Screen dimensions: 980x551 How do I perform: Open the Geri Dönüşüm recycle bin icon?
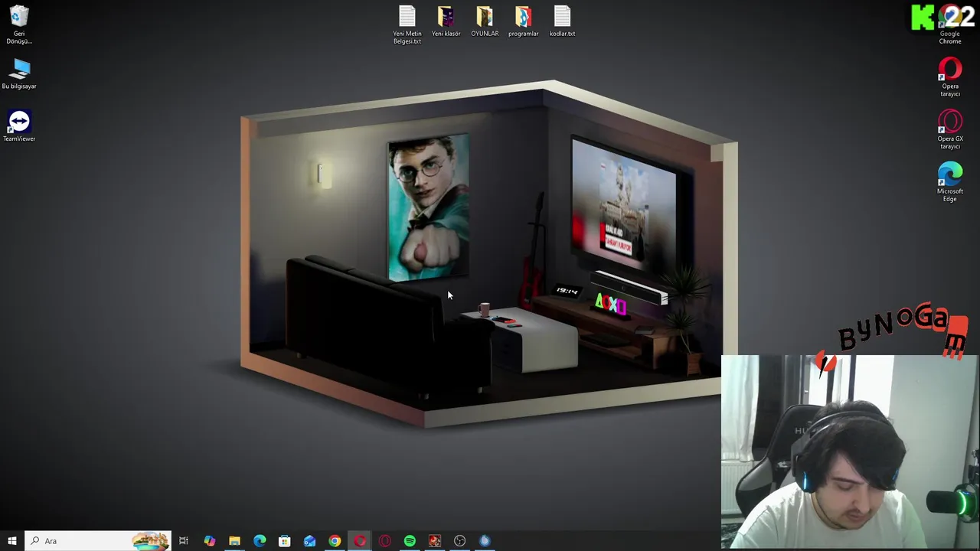coord(19,24)
